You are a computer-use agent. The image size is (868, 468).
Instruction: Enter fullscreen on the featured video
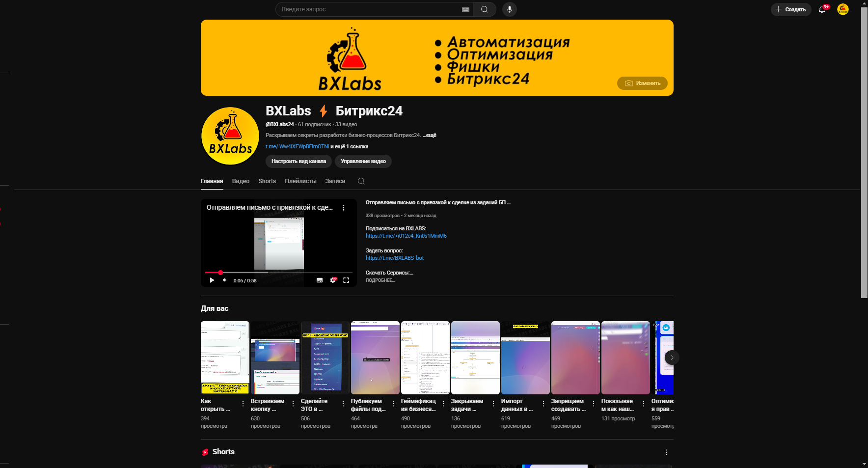pos(346,280)
